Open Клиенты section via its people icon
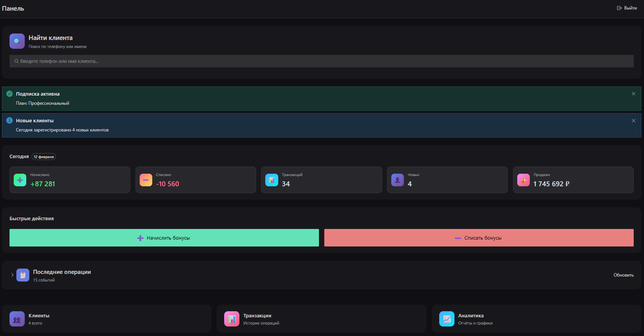 (x=17, y=319)
